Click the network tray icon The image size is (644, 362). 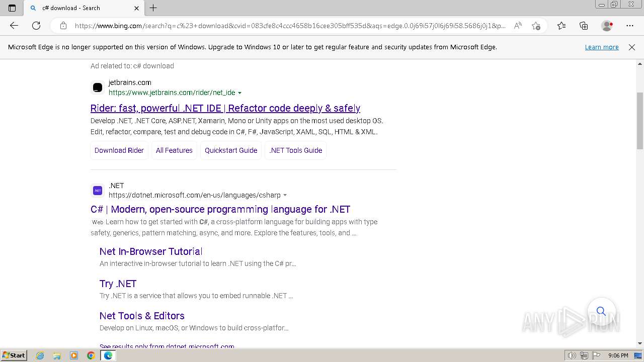coord(584,355)
